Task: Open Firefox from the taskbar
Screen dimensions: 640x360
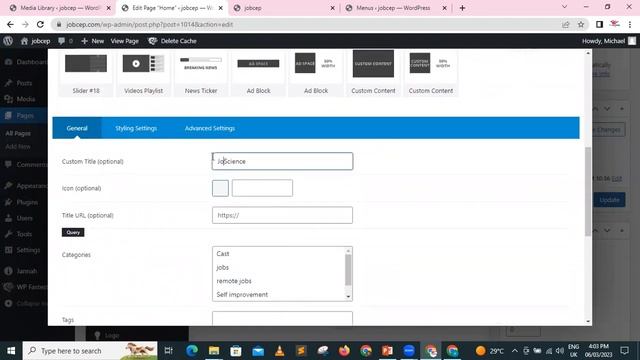Action: tap(344, 351)
